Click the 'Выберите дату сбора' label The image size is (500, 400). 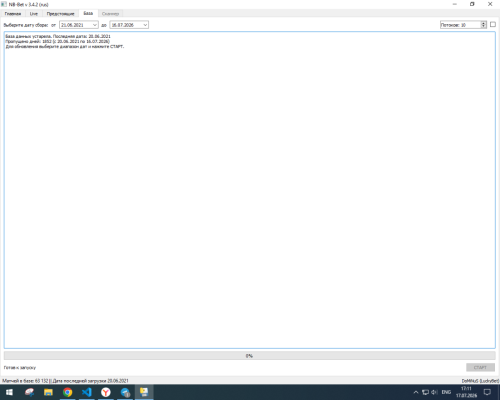[26, 25]
